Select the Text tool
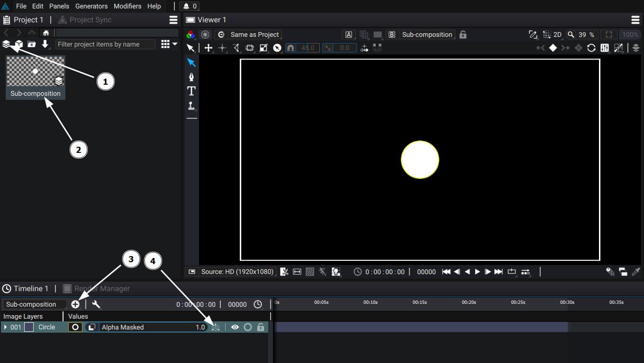Screen dimensions: 644x363 coord(191,91)
